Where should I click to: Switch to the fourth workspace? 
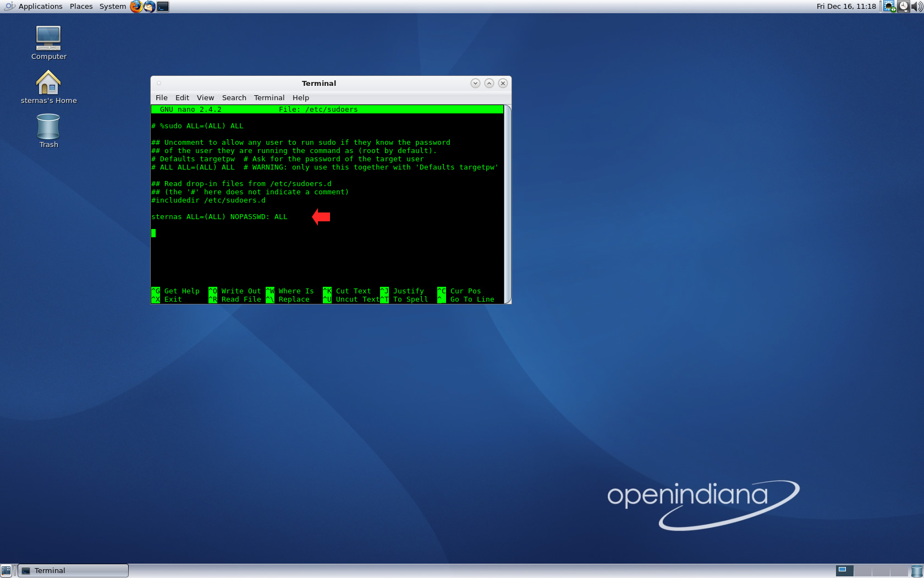coord(899,571)
